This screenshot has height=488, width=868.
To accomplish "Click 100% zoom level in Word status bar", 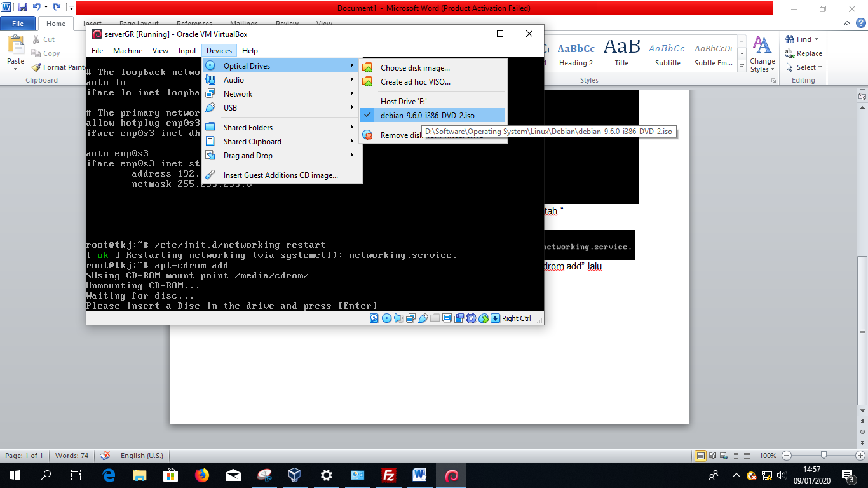I will coord(768,456).
